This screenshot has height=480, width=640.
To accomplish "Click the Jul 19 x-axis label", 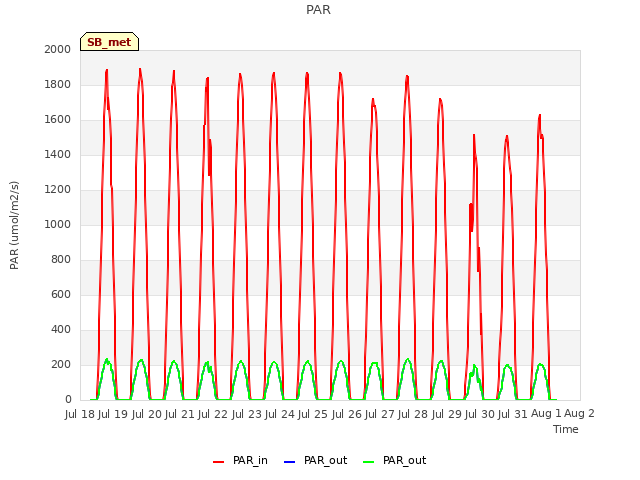I will click(x=113, y=414).
